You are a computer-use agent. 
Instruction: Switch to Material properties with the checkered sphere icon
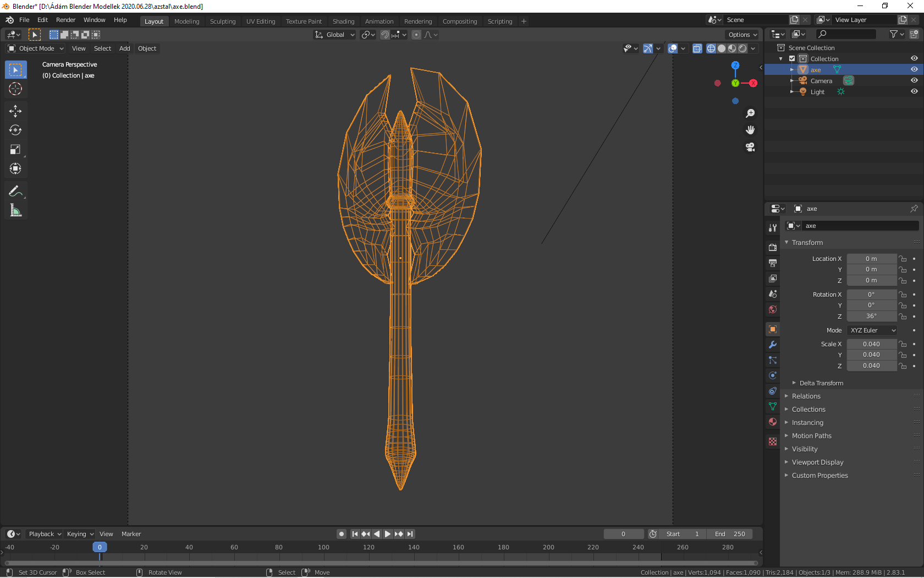(772, 422)
